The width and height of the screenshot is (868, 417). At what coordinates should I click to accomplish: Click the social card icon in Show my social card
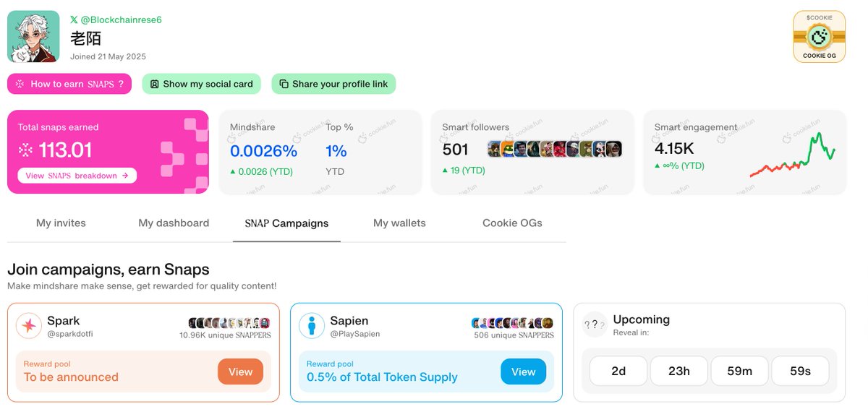[x=154, y=84]
